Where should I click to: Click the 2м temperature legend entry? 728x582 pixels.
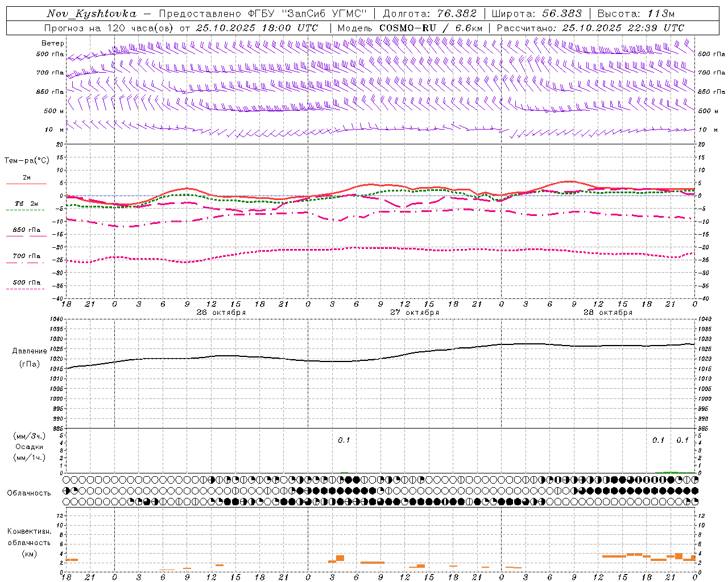tap(27, 178)
